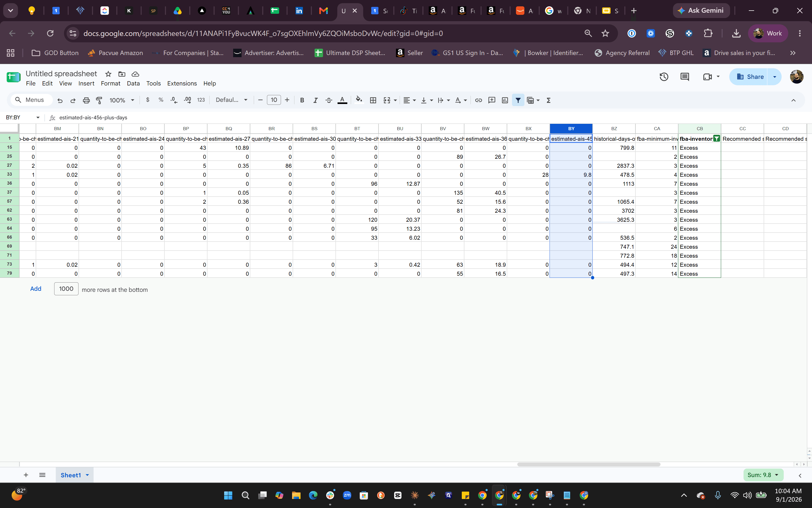Click the fba-inventory column filter icon
812x508 pixels.
pyautogui.click(x=716, y=139)
